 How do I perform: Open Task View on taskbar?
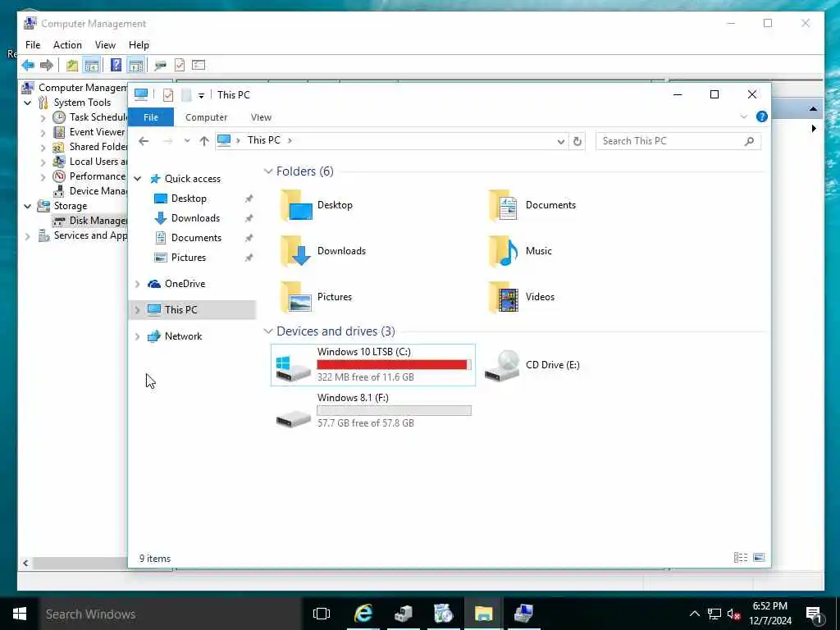coord(322,614)
